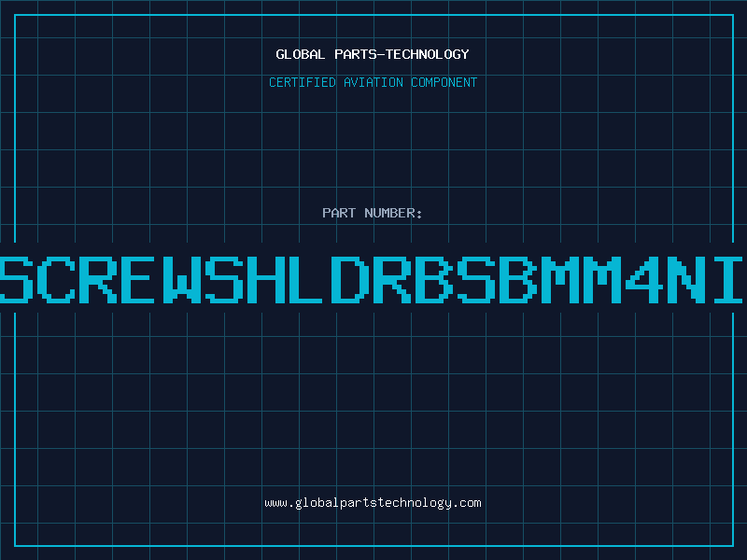Select the part number 'SCREWSHLDRBSBMM4NI'

(x=372, y=280)
